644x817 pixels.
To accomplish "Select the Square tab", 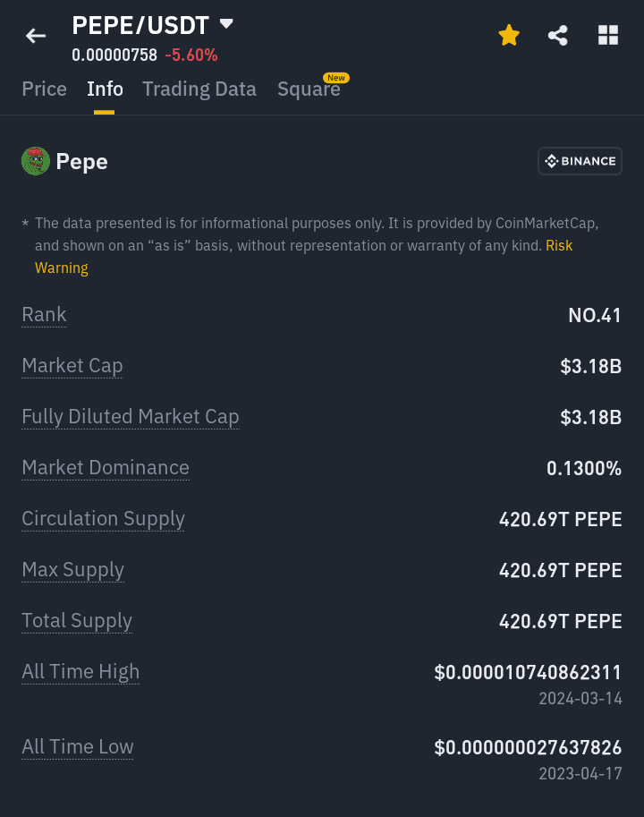I will (x=309, y=89).
